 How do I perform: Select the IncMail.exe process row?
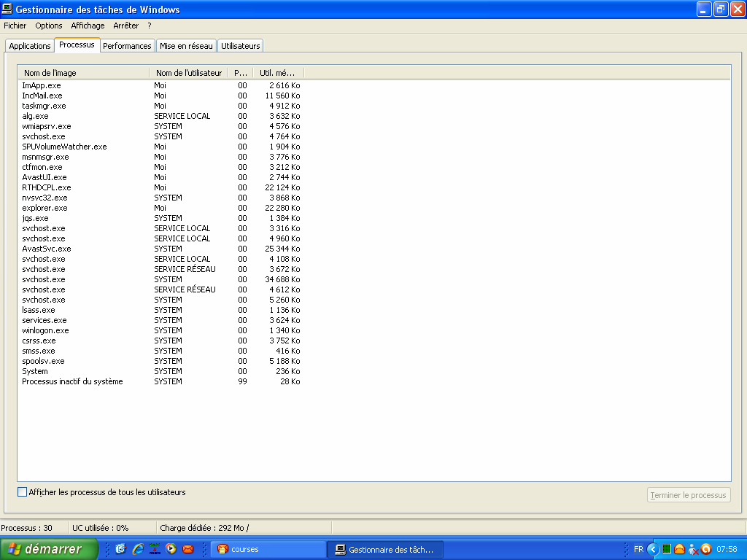[161, 96]
